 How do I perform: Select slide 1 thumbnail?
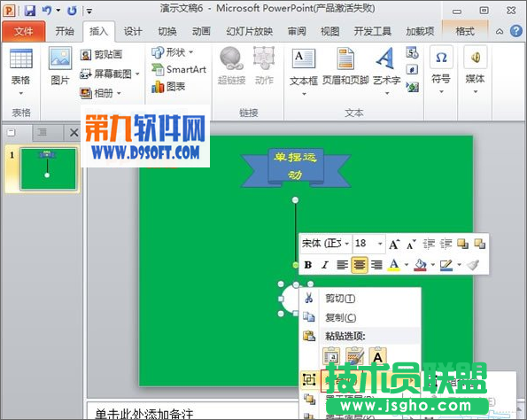tap(48, 169)
